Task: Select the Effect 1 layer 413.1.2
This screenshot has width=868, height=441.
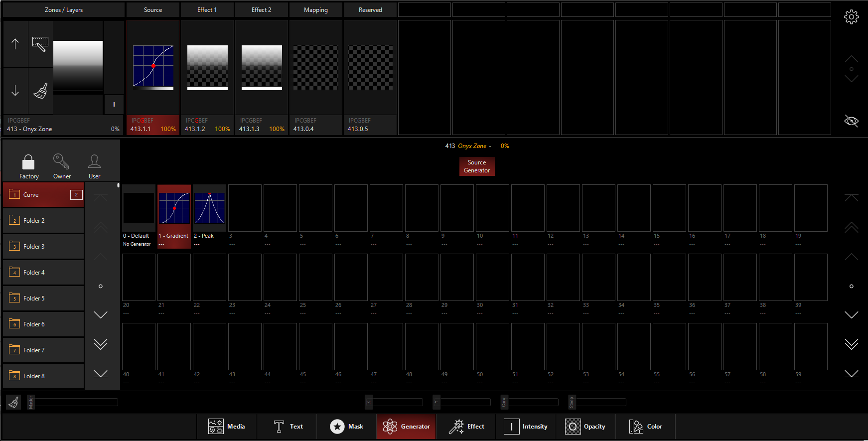Action: click(207, 77)
